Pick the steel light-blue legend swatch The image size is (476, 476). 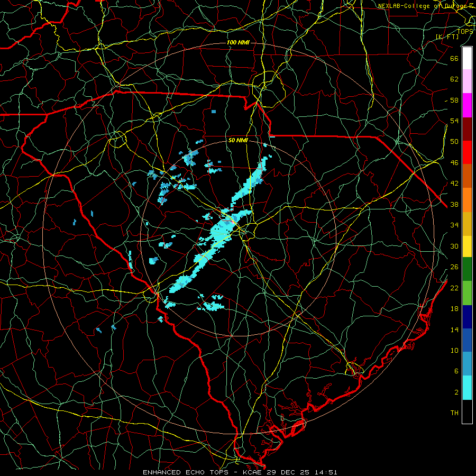[x=467, y=363]
